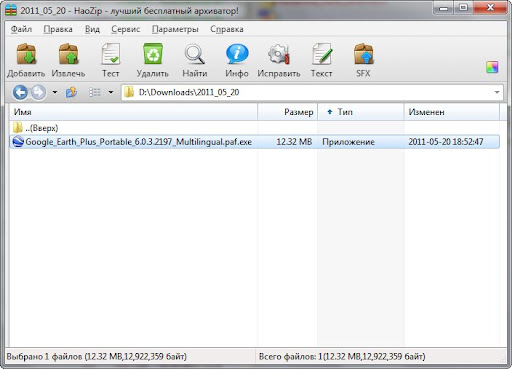The height and width of the screenshot is (369, 512).
Task: Maximize the HaoZip window
Action: [463, 8]
